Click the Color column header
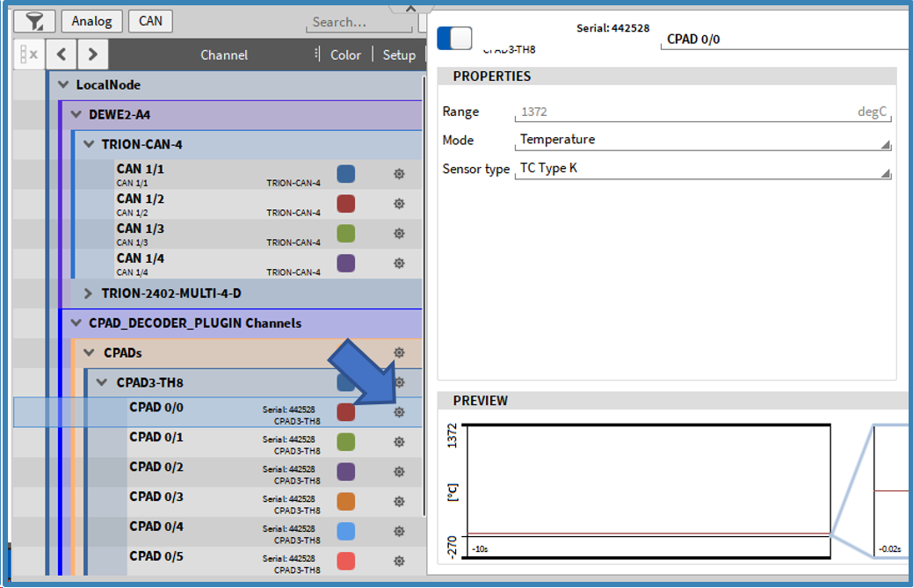 coord(345,54)
